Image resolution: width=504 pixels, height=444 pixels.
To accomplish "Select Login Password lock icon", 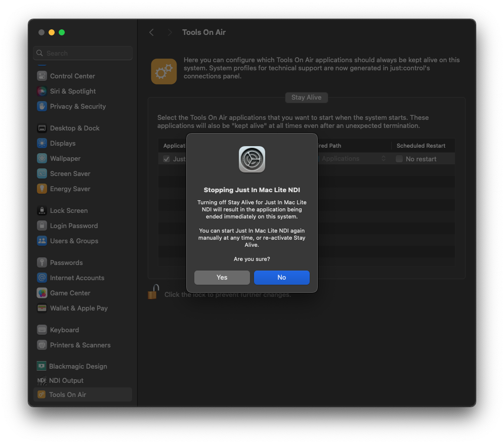I will [42, 226].
